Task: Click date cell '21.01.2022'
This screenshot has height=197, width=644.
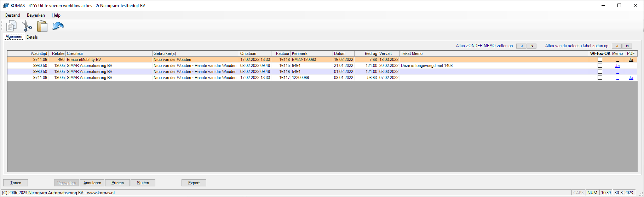Action: tap(344, 66)
